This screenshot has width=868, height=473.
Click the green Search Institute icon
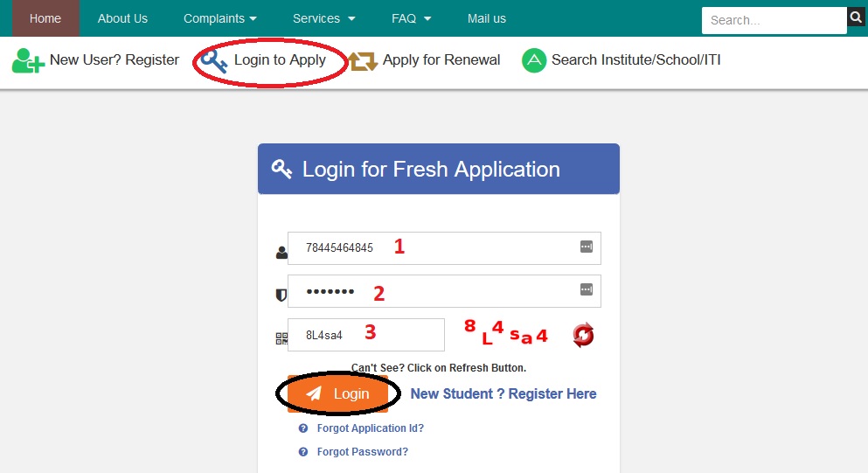click(533, 60)
